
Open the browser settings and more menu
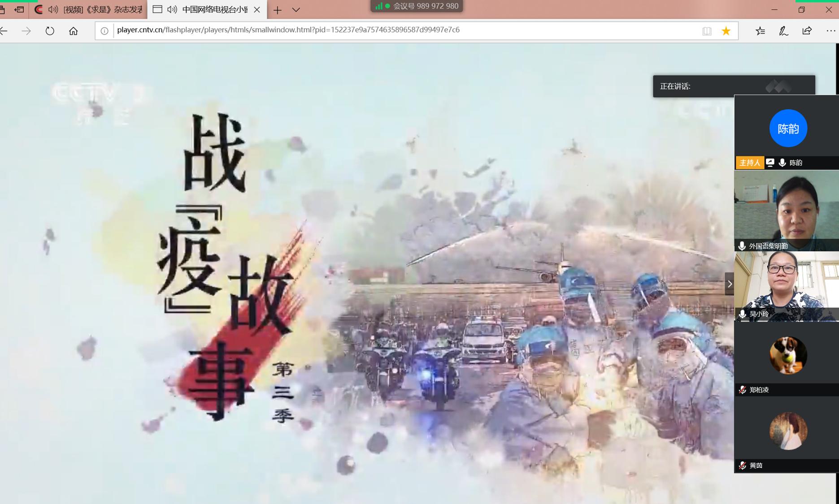coord(830,30)
